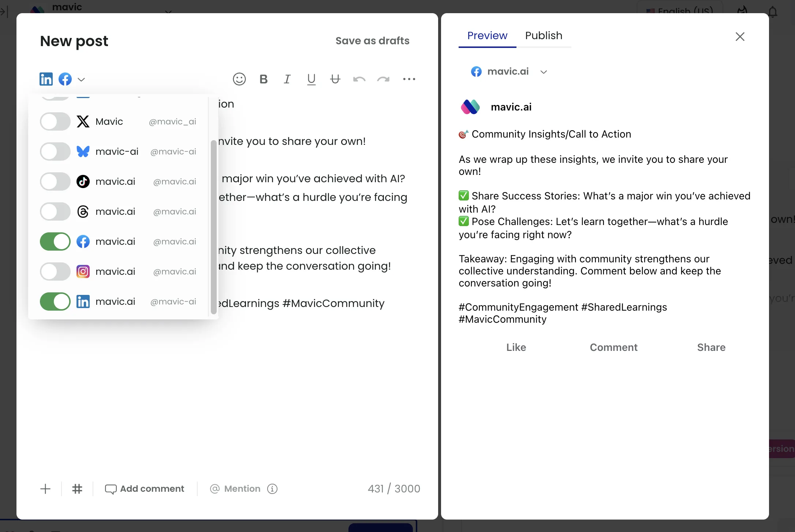Click the Instagram mavic.ai account icon
795x532 pixels.
coord(83,271)
